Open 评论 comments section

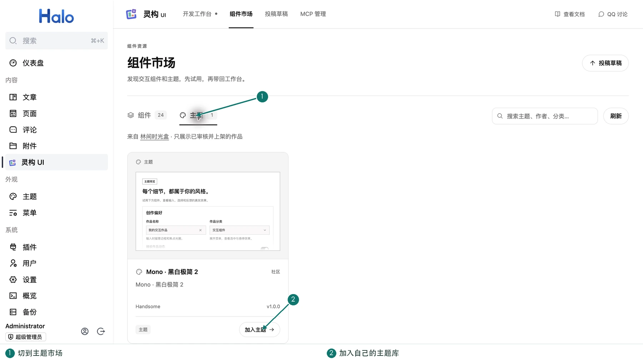coord(56,130)
